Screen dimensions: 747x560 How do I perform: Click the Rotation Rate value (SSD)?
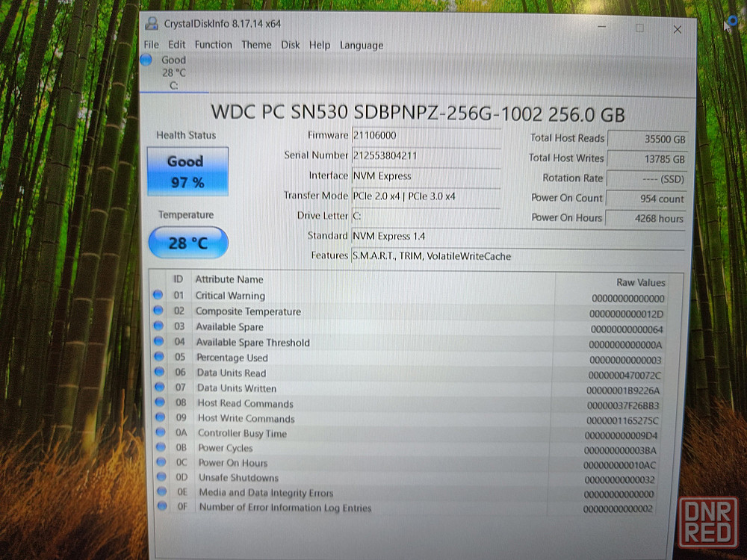(646, 179)
